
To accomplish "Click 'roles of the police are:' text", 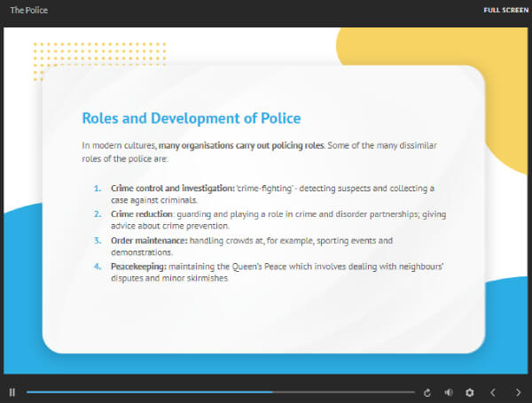I will (x=124, y=159).
